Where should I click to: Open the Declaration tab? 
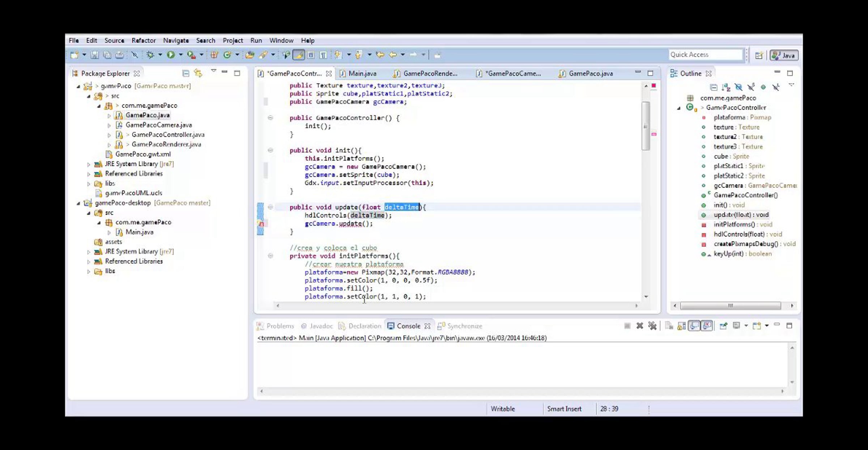(360, 326)
